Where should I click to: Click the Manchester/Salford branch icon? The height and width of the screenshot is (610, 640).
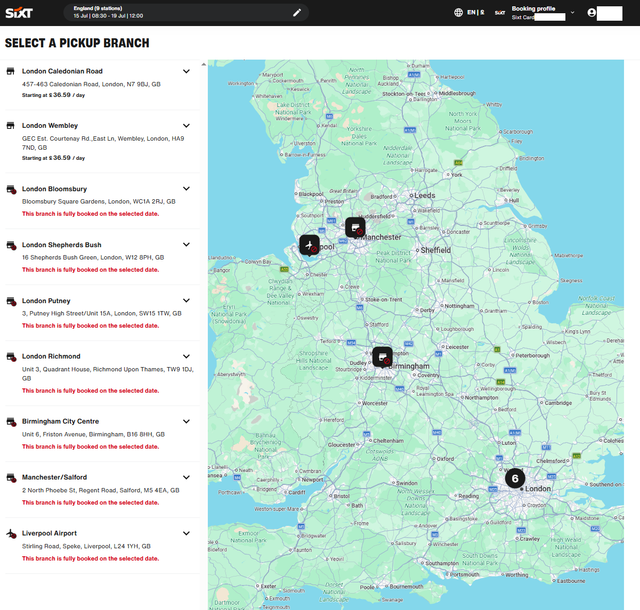11,478
